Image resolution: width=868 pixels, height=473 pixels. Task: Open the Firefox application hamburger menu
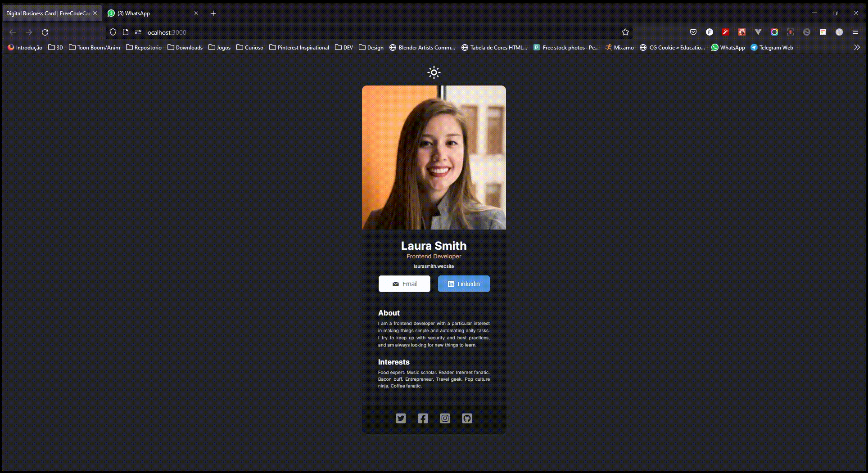pos(855,32)
